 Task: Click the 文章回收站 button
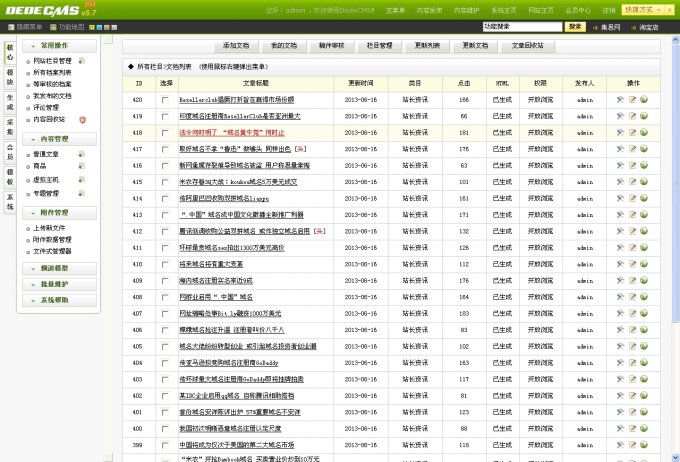pos(527,46)
